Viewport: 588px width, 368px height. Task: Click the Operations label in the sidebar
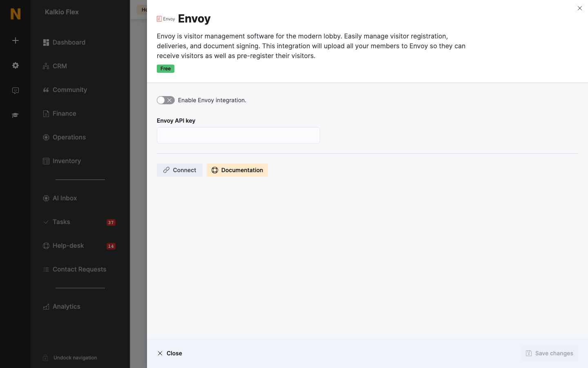coord(69,137)
